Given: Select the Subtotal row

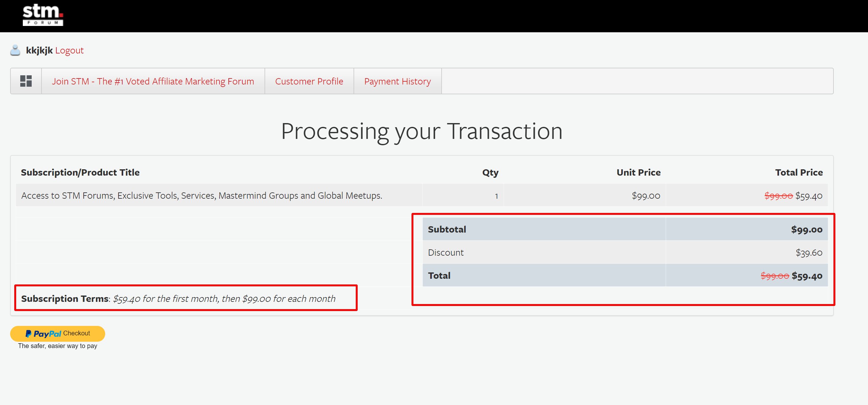Looking at the screenshot, I should pos(447,229).
